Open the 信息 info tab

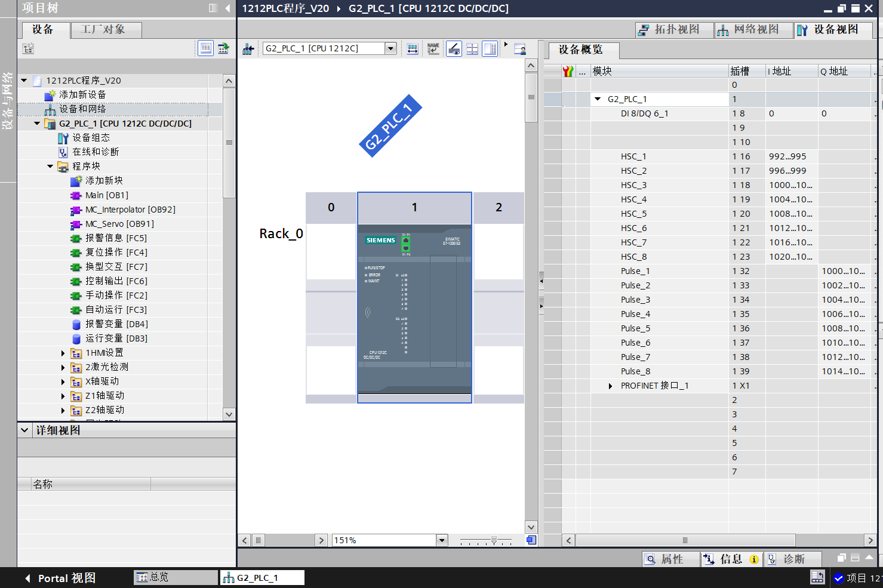click(731, 559)
